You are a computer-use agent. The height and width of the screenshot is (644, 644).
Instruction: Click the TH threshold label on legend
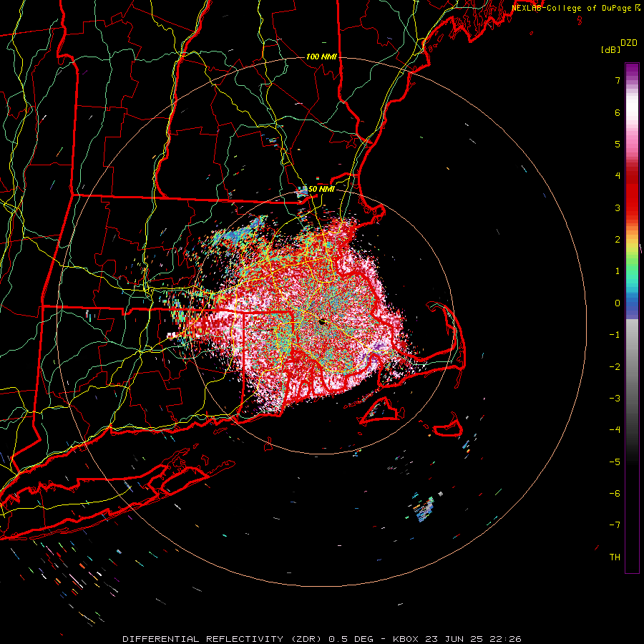click(x=615, y=557)
